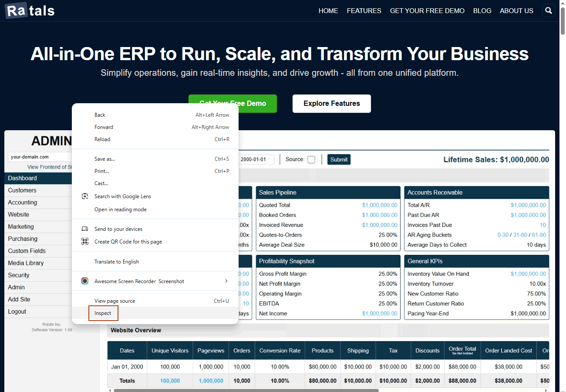The height and width of the screenshot is (392, 566).
Task: Expand the Awesome Screen Recorder submenu arrow
Action: click(x=226, y=281)
